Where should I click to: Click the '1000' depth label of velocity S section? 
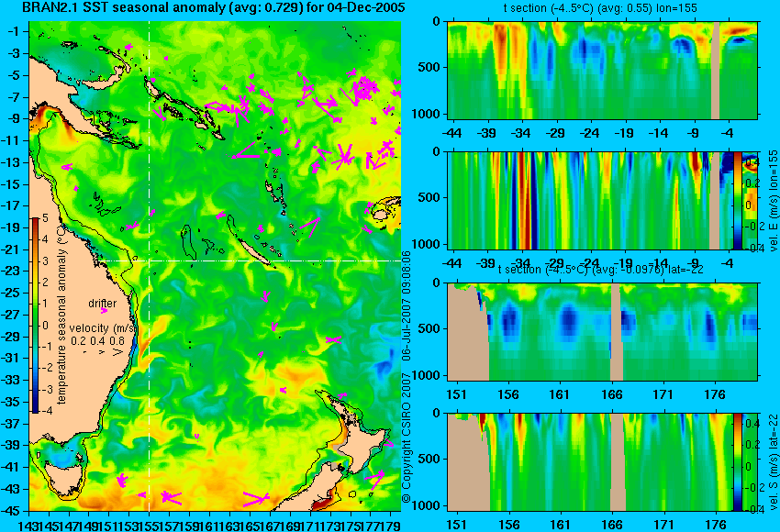click(x=427, y=506)
